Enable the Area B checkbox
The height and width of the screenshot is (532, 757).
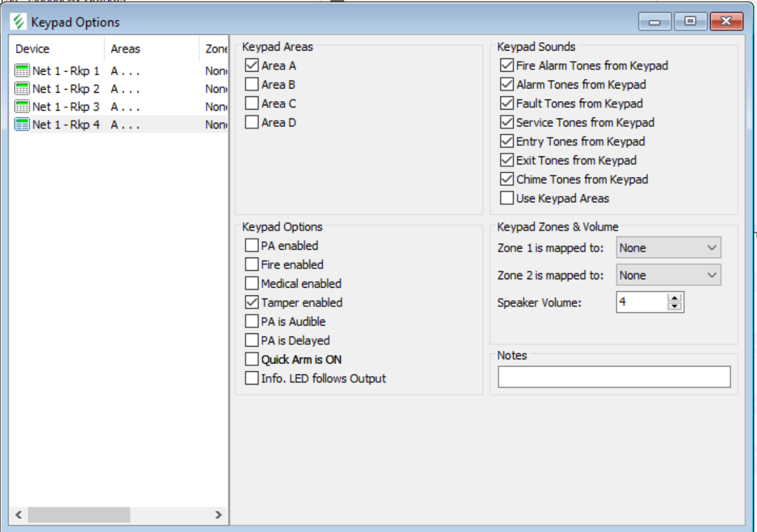click(x=252, y=85)
